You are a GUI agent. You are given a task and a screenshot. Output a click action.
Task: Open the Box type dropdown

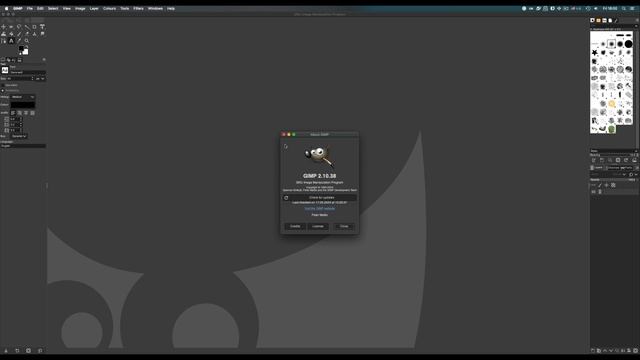coord(19,136)
